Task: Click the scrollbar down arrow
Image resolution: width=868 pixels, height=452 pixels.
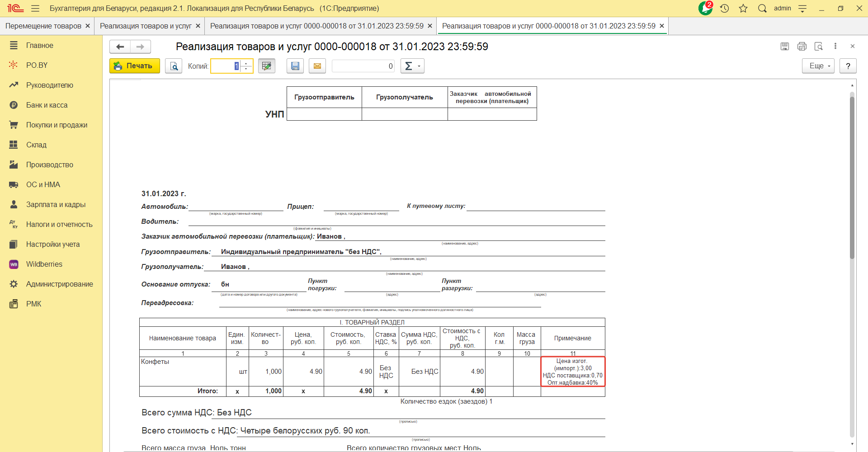Action: [x=852, y=443]
